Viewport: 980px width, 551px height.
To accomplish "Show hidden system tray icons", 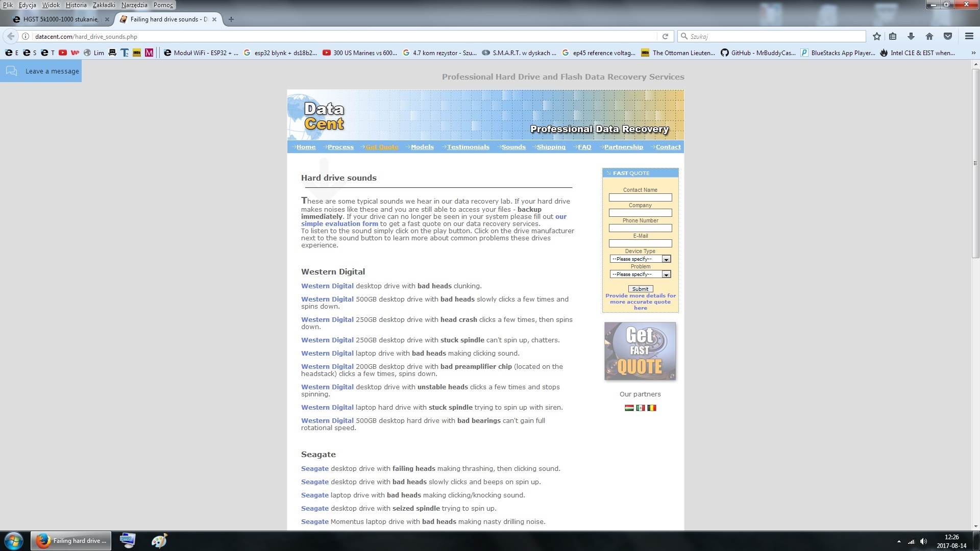I will click(899, 541).
